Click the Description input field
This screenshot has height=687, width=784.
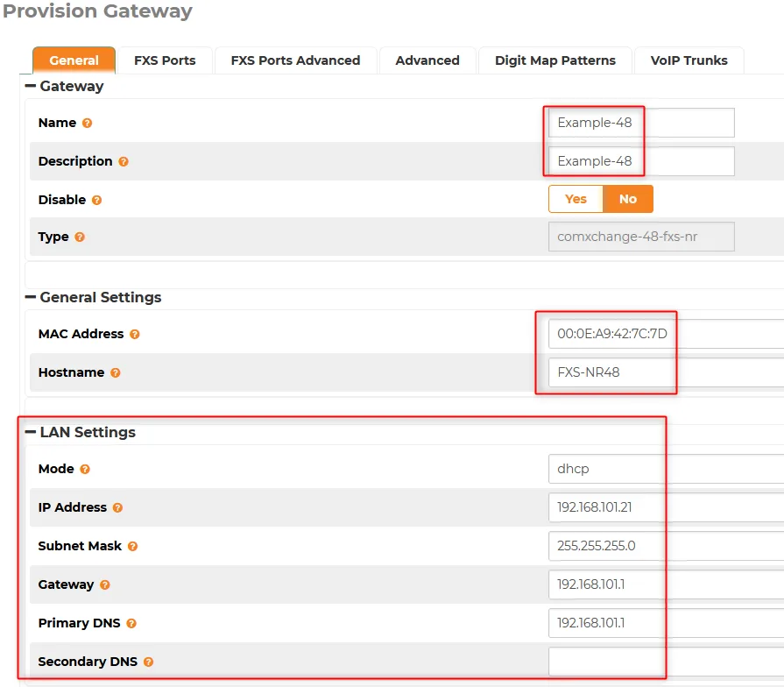pyautogui.click(x=641, y=161)
